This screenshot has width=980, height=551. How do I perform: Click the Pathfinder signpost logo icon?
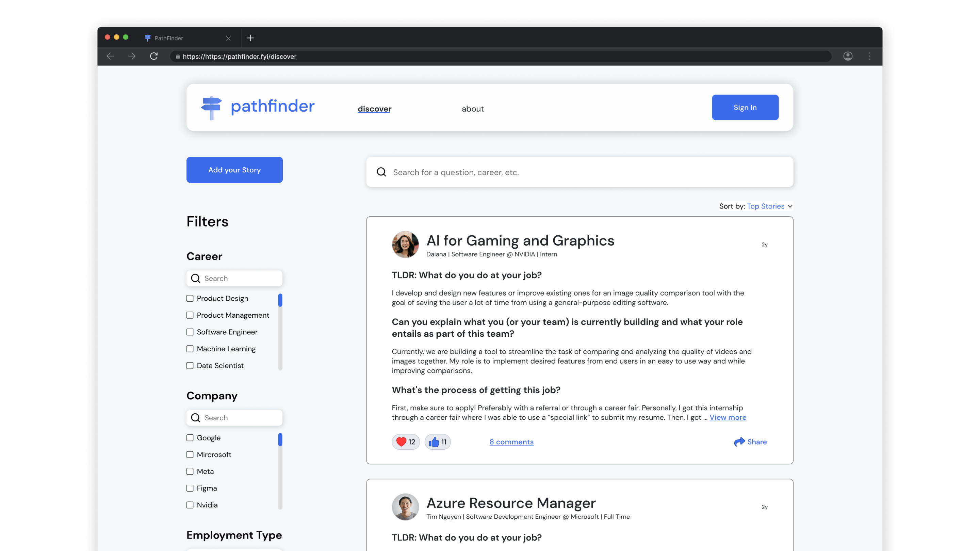click(x=211, y=106)
